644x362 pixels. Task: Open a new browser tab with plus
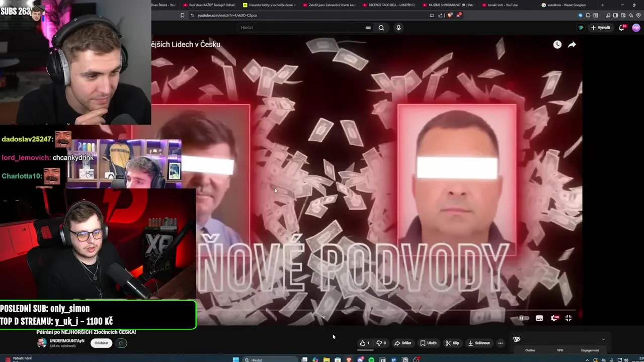click(x=602, y=5)
